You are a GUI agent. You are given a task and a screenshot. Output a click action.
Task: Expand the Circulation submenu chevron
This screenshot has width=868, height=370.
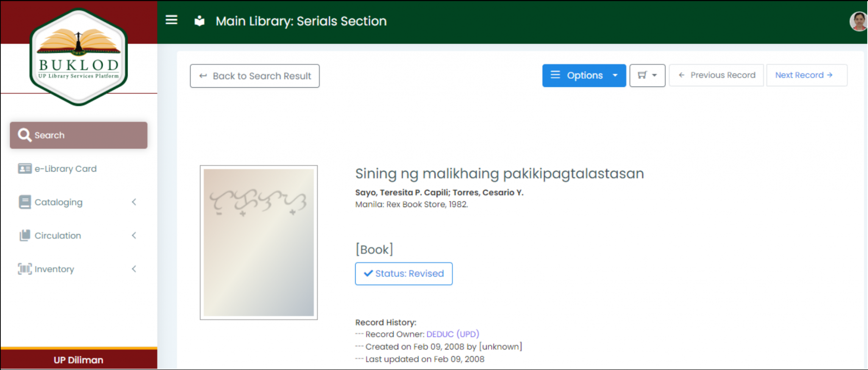134,236
